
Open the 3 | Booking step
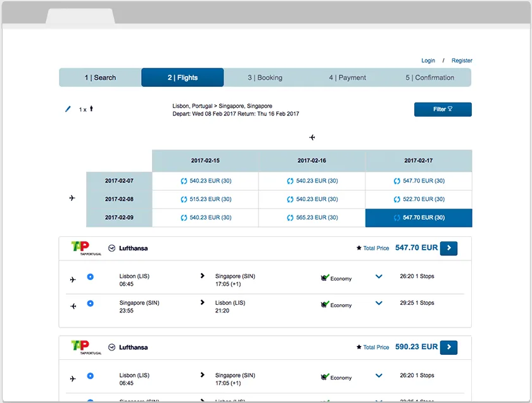click(x=265, y=77)
